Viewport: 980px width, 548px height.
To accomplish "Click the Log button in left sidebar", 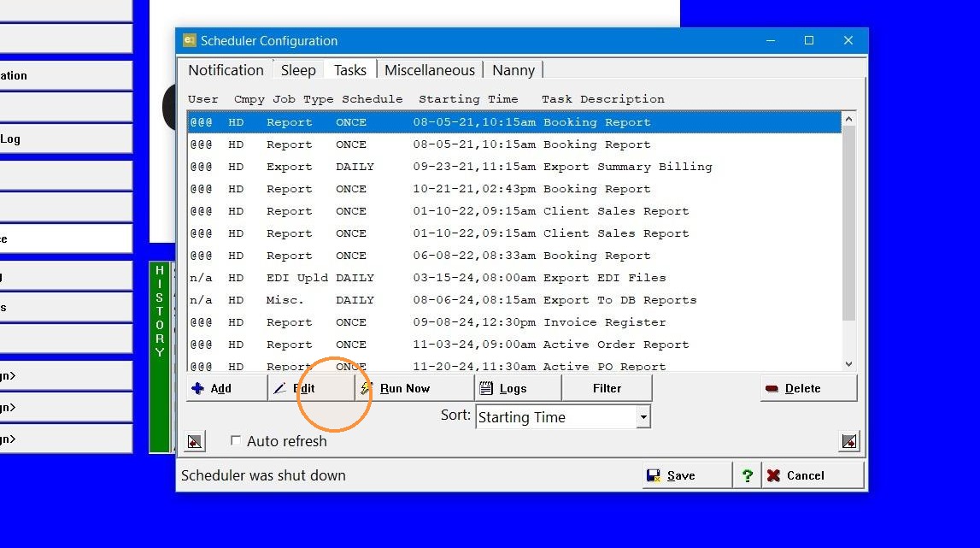I will coord(66,138).
